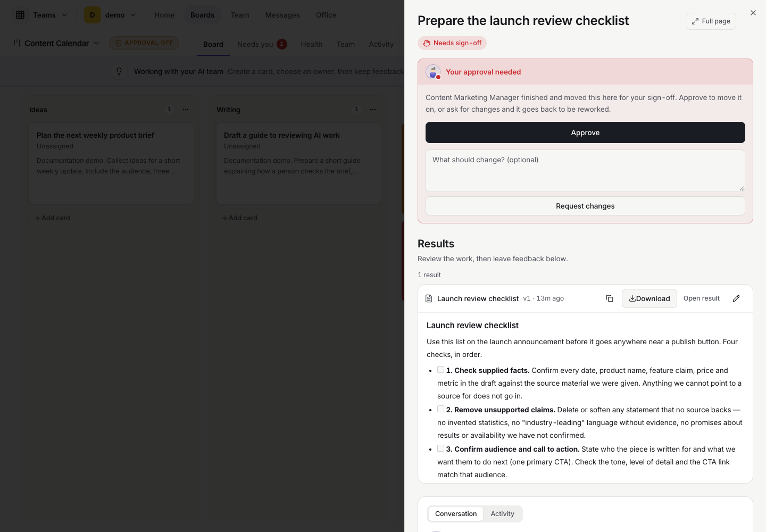Toggle the Approval Off switch

tap(144, 43)
